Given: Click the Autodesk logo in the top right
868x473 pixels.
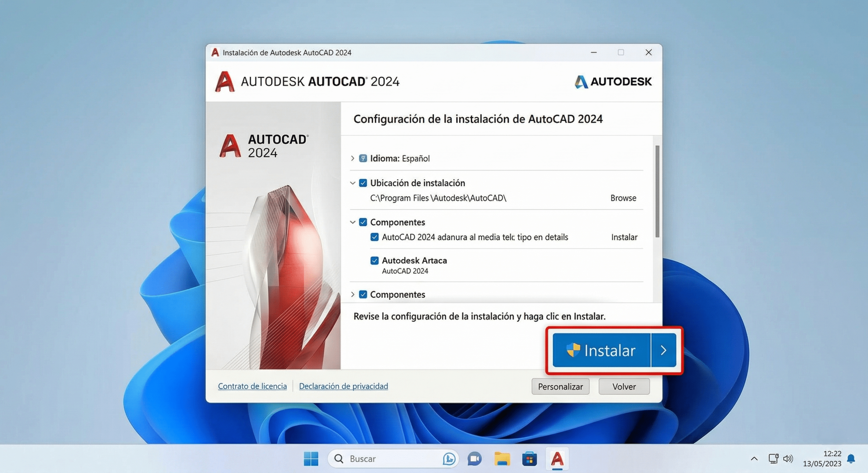Looking at the screenshot, I should pyautogui.click(x=614, y=81).
